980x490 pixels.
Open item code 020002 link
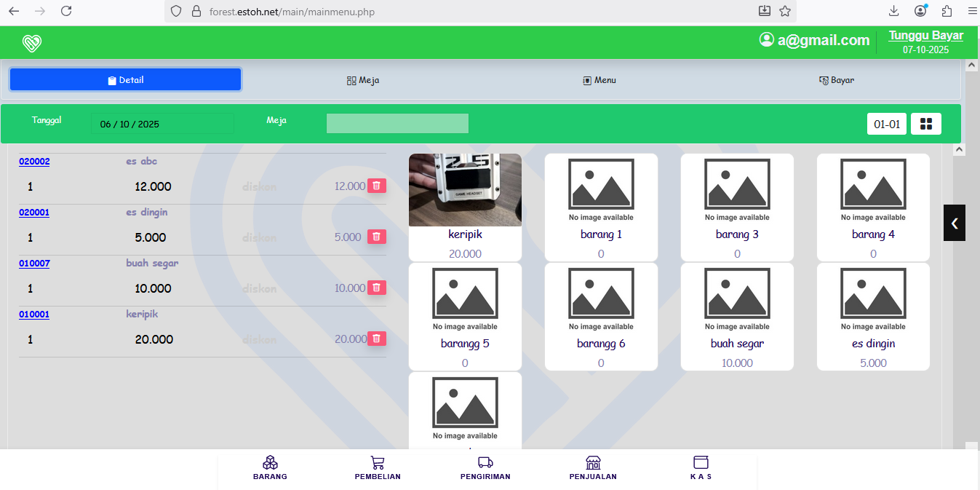pyautogui.click(x=34, y=162)
